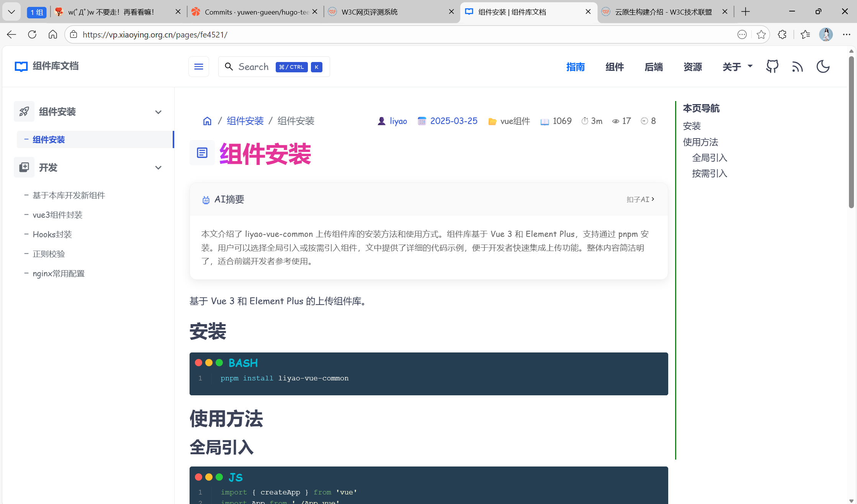Click the 组件库文档 site logo
The width and height of the screenshot is (857, 504).
pyautogui.click(x=47, y=66)
